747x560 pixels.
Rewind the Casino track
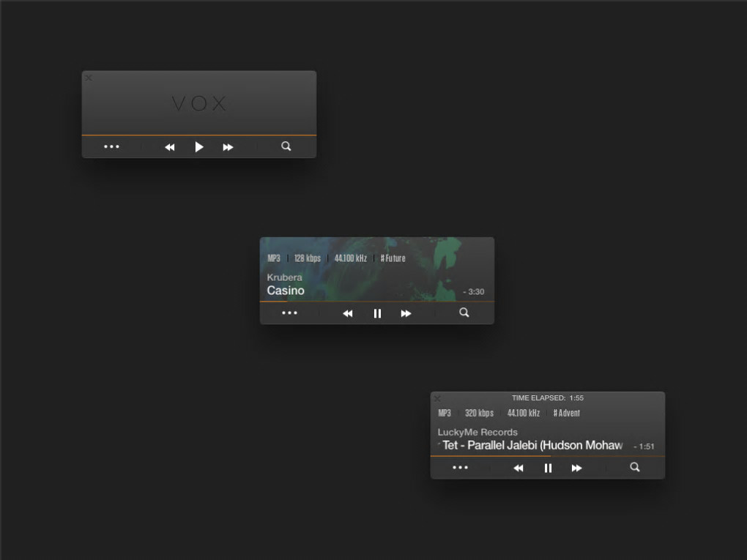click(x=348, y=313)
